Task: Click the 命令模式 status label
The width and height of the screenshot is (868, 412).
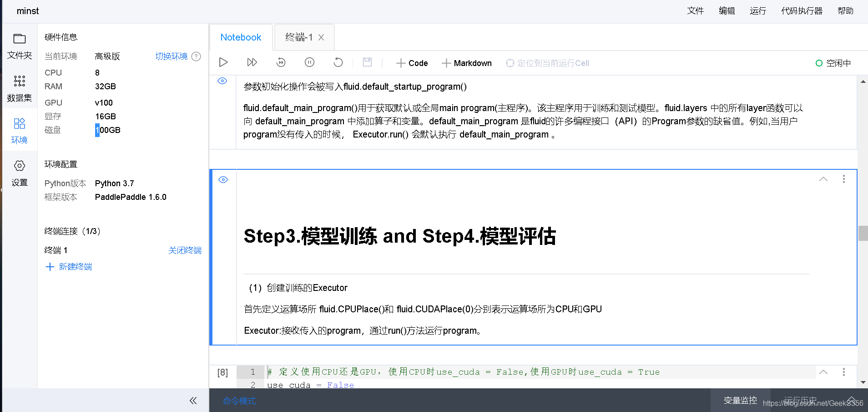Action: coord(239,401)
